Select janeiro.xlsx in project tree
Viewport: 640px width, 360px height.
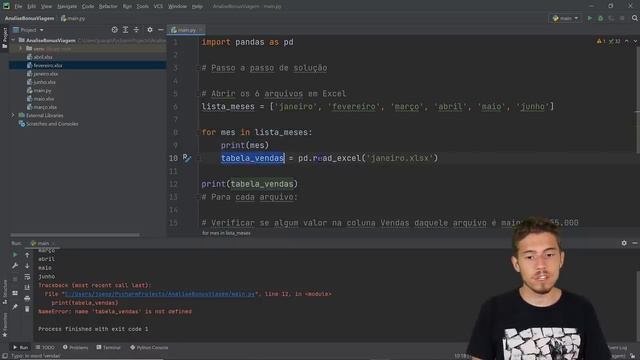pos(45,74)
